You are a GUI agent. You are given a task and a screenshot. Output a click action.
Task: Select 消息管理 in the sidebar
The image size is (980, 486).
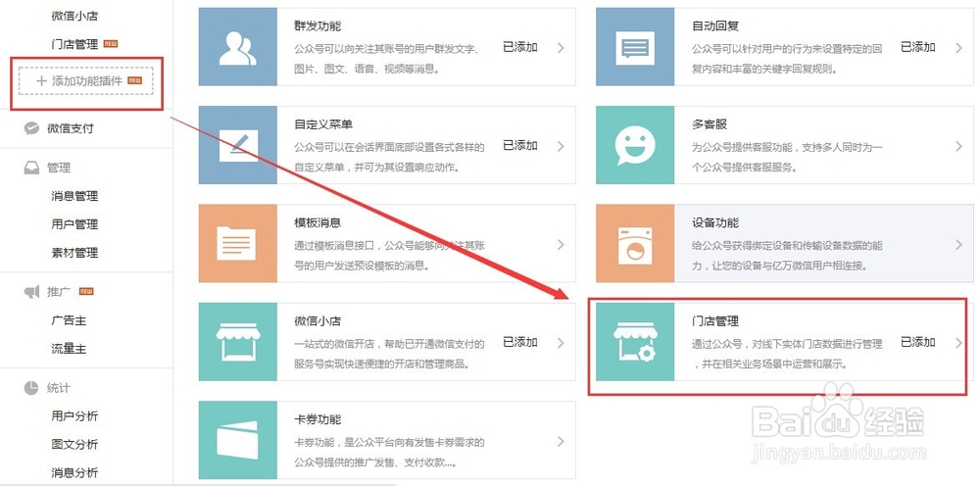74,196
